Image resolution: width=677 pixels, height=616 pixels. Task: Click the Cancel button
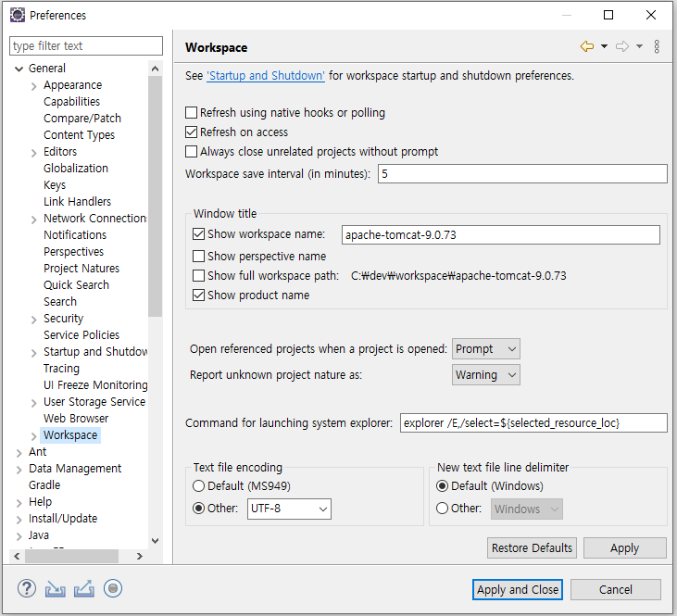point(616,589)
